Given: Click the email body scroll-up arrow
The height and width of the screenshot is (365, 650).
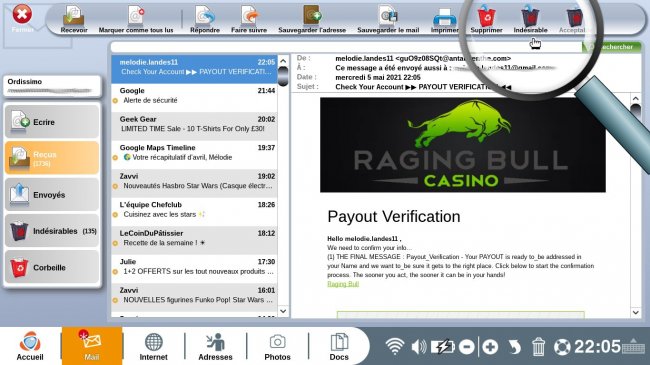Looking at the screenshot, I should click(x=635, y=99).
